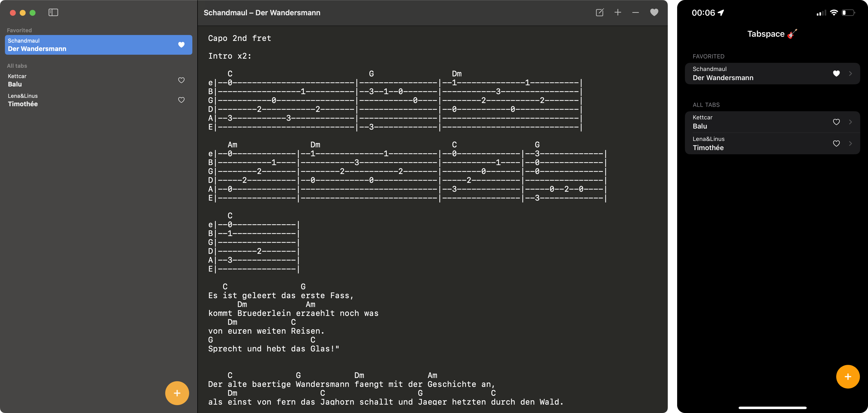Zoom the Mac window with the green button

(x=33, y=13)
